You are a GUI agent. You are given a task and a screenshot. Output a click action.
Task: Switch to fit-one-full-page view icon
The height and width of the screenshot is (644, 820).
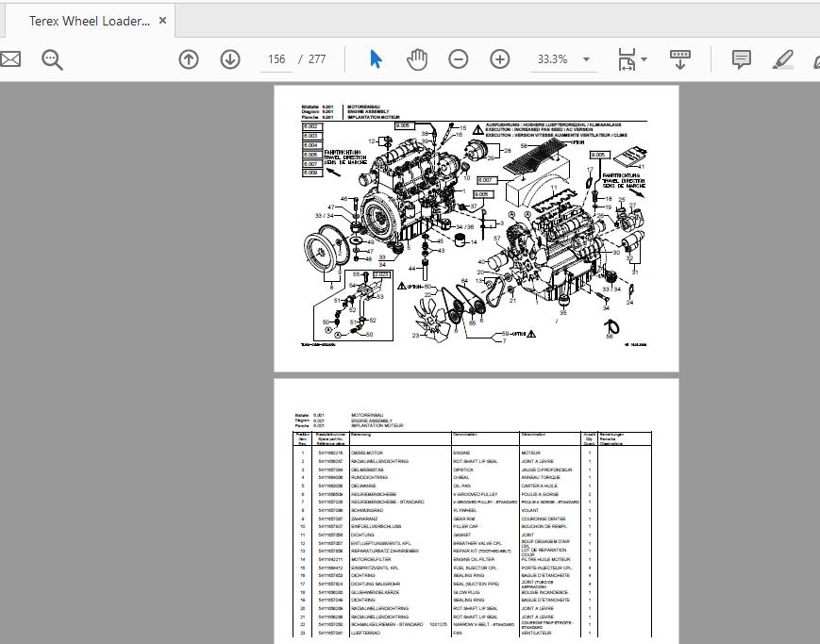(x=627, y=59)
